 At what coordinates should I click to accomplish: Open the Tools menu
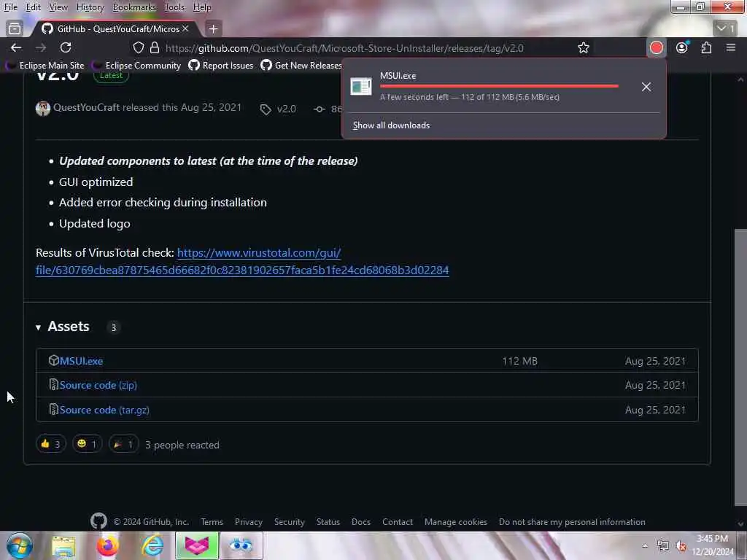[x=174, y=7]
